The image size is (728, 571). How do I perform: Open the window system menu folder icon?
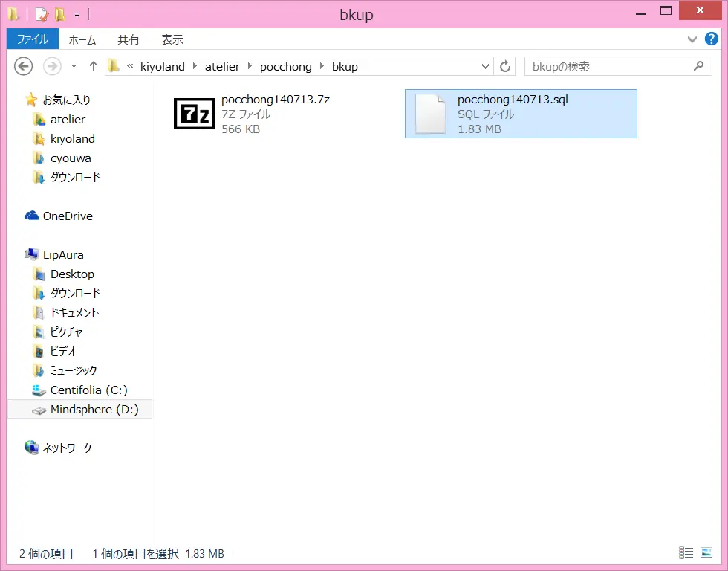13,14
